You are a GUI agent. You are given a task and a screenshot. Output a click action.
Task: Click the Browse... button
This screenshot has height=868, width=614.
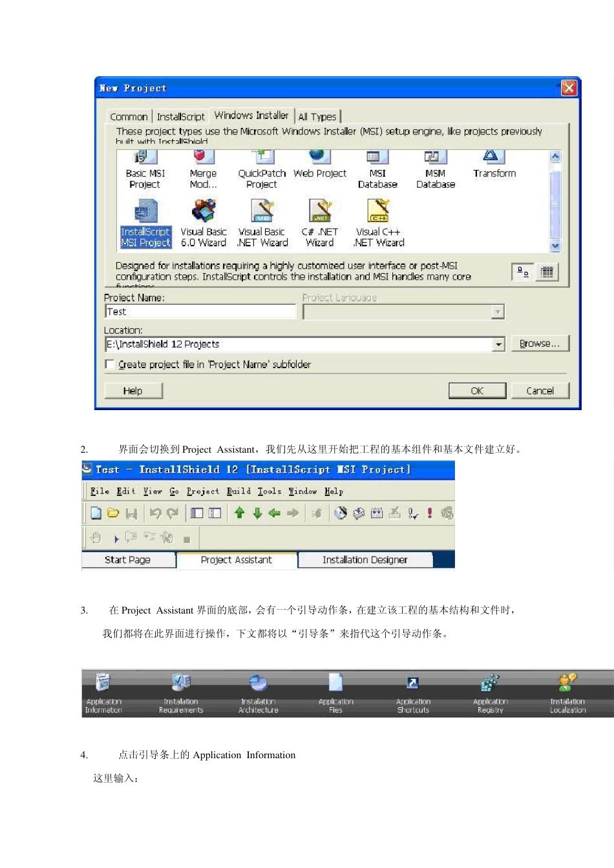(x=540, y=344)
